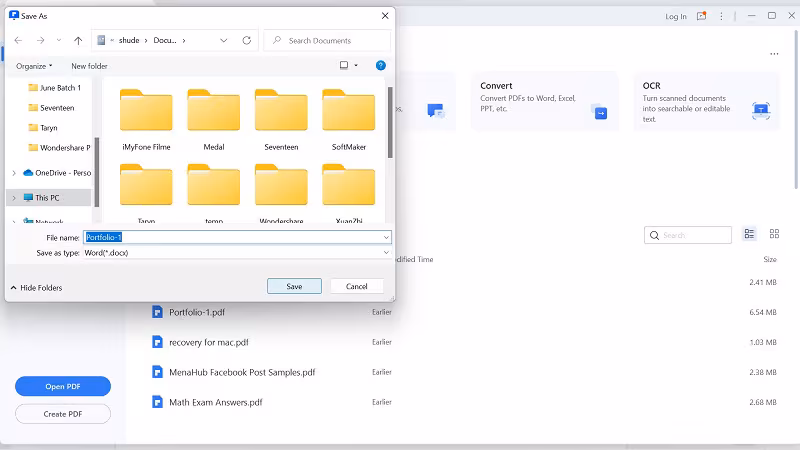Expand the address bar path history
Image resolution: width=800 pixels, height=450 pixels.
pyautogui.click(x=223, y=40)
